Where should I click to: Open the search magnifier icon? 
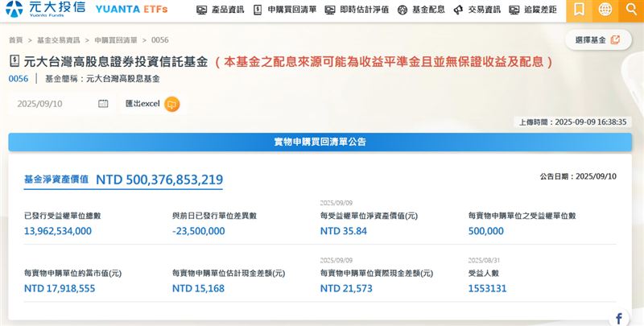coord(631,10)
